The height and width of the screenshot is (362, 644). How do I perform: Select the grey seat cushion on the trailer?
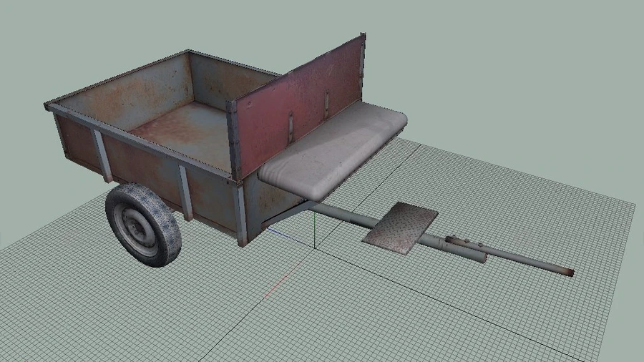[x=333, y=150]
